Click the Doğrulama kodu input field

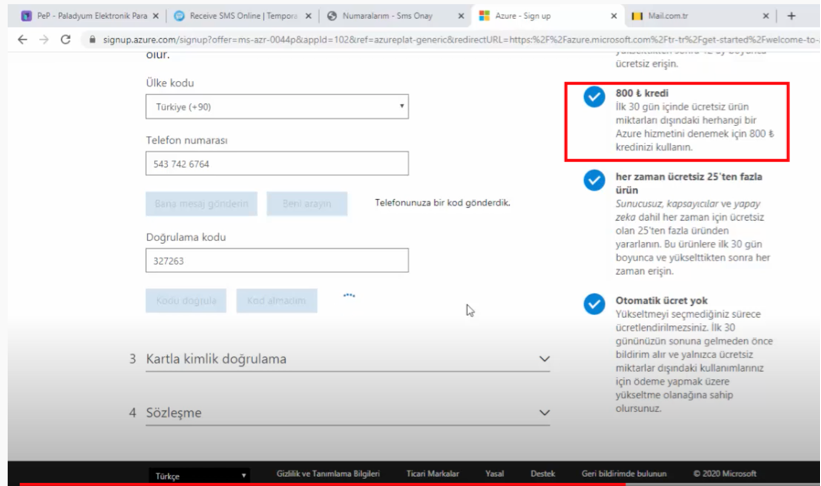pyautogui.click(x=277, y=260)
